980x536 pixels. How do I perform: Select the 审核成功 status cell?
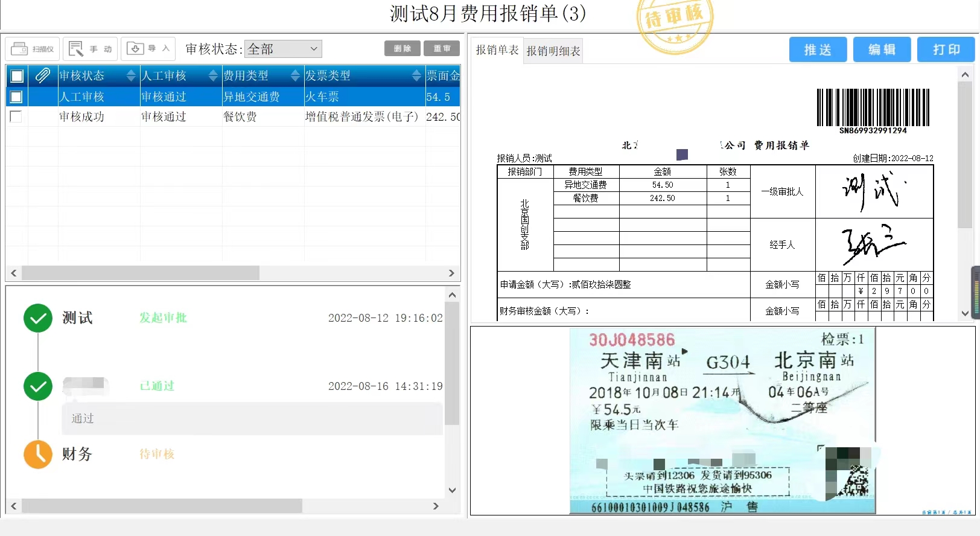pyautogui.click(x=99, y=116)
